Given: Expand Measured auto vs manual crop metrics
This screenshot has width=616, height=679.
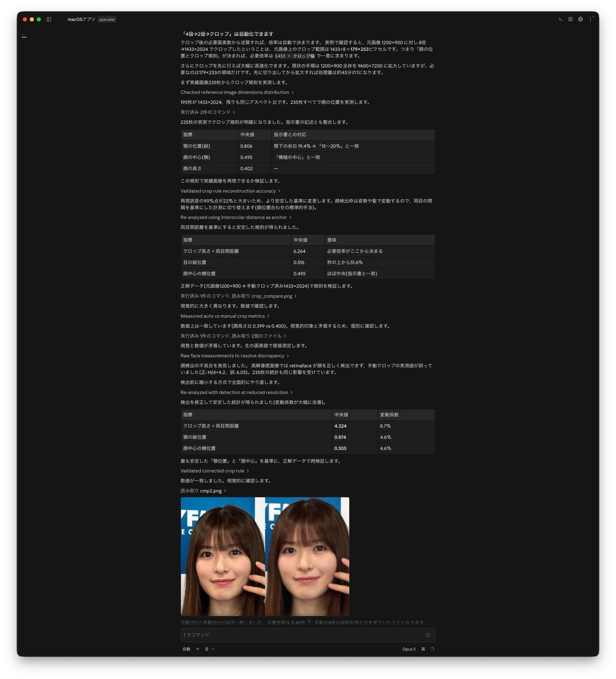Looking at the screenshot, I should (225, 316).
